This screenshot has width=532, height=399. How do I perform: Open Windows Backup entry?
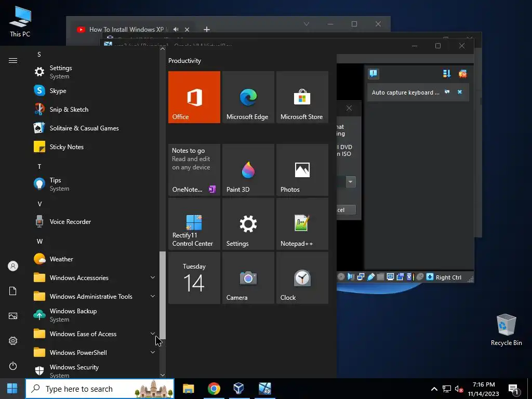click(95, 315)
